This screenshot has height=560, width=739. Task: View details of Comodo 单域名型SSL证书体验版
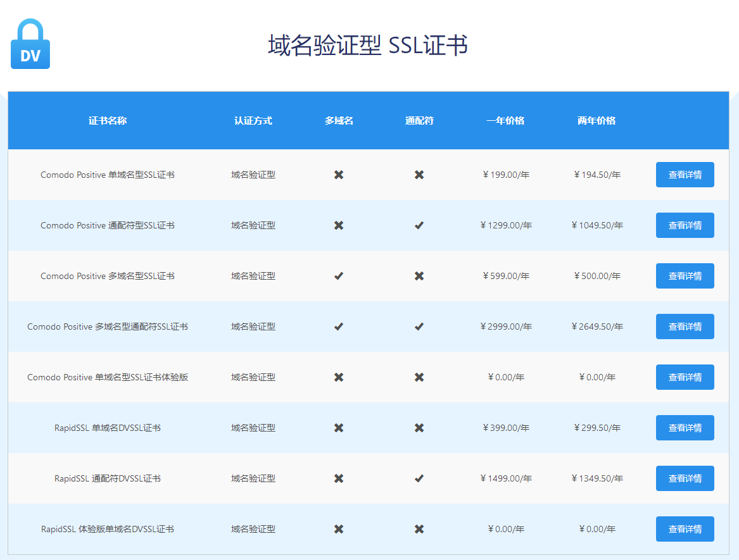685,377
